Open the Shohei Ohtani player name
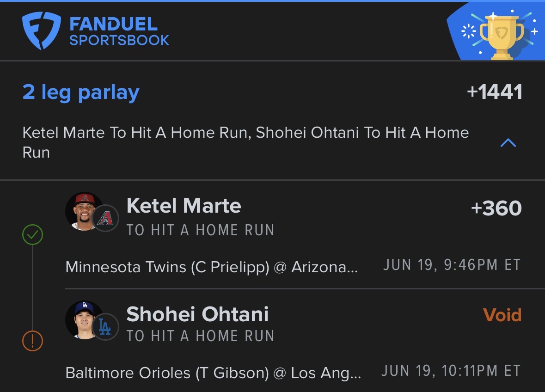The image size is (545, 392). pyautogui.click(x=197, y=314)
